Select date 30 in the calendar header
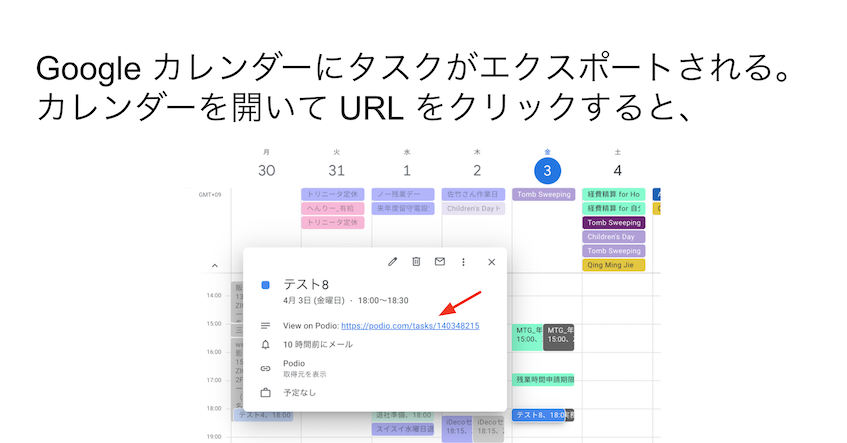Screen dimensions: 847x443 pos(266,170)
